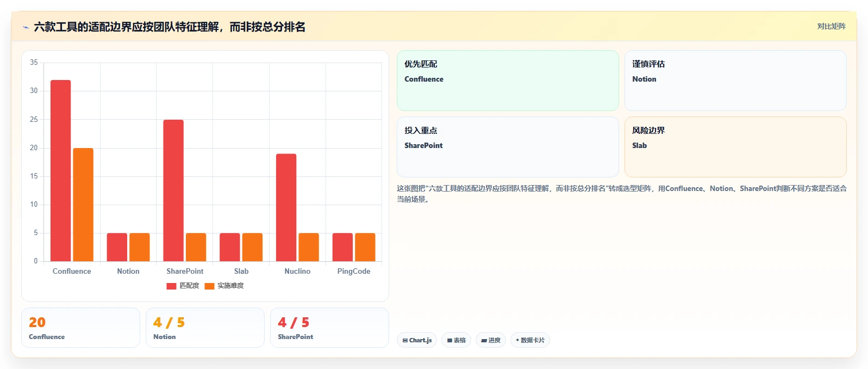
Task: Select the 风险边界 Slab matrix card
Action: 735,147
